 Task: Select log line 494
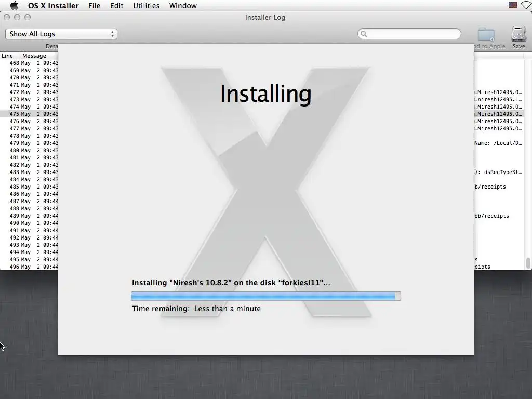(29, 252)
